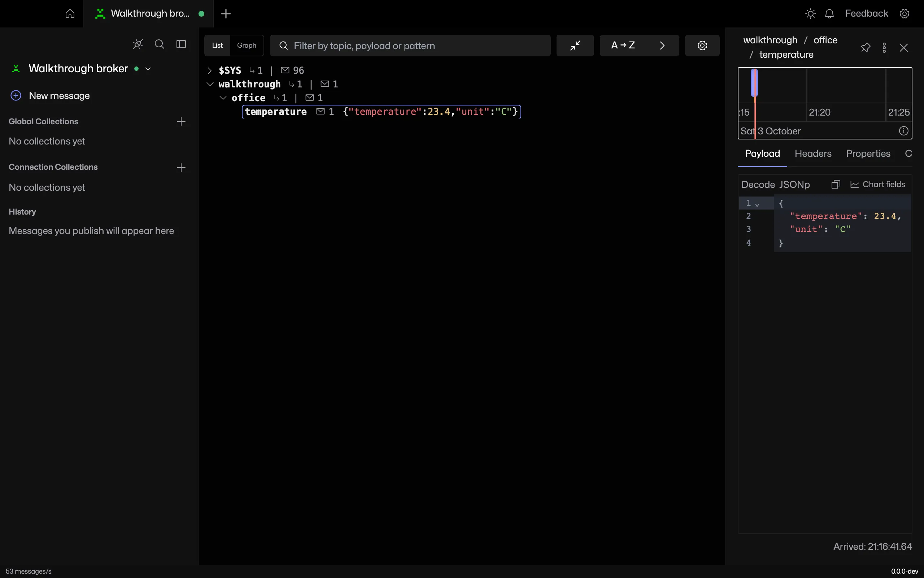Click walkthrough breadcrumb in details header
This screenshot has width=924, height=578.
coord(770,40)
